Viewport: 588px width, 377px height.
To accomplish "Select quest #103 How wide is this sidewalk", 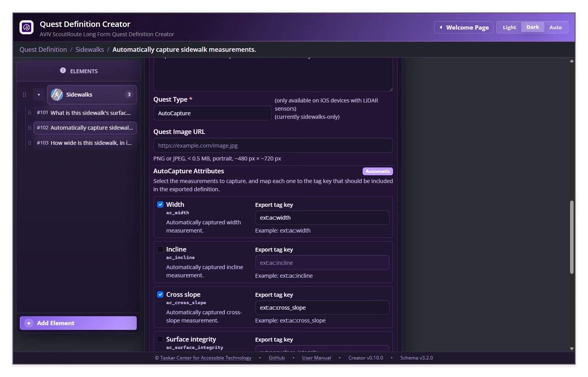I will coord(85,143).
